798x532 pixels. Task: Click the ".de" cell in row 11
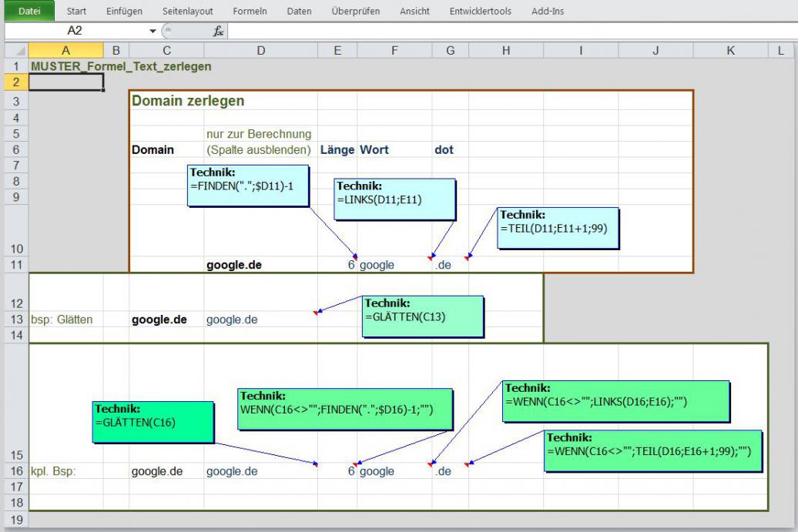[451, 265]
